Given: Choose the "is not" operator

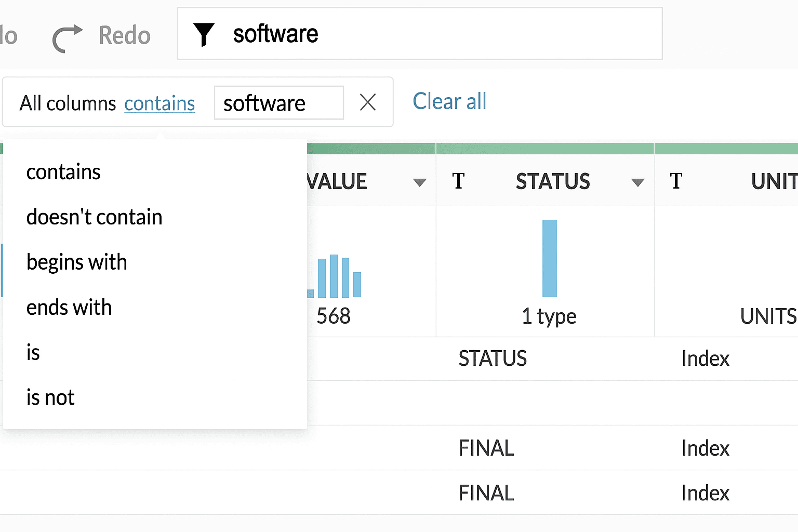Looking at the screenshot, I should [50, 398].
